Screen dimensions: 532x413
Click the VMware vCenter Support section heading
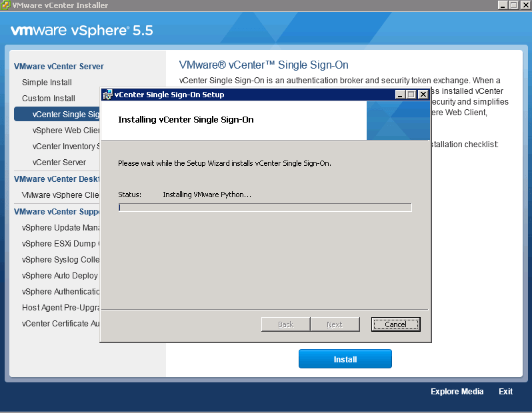57,212
